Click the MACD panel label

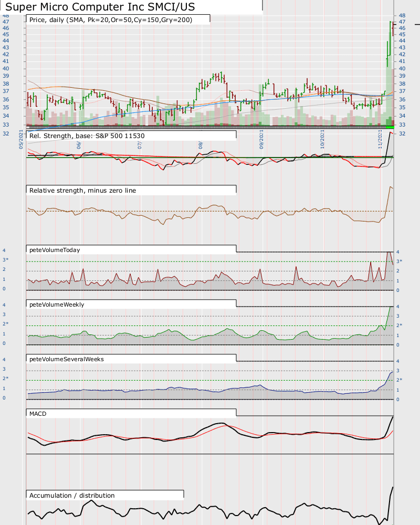point(38,414)
